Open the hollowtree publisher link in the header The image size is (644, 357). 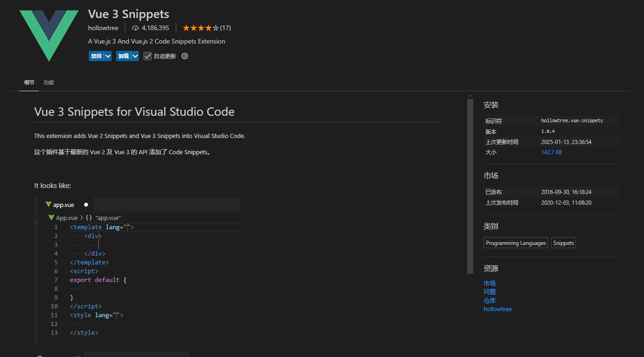[103, 28]
